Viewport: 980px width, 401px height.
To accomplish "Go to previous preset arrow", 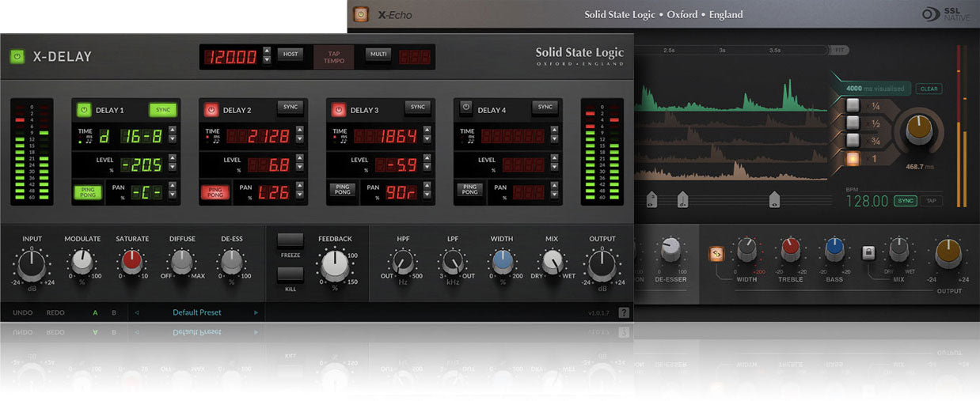I will (x=136, y=312).
